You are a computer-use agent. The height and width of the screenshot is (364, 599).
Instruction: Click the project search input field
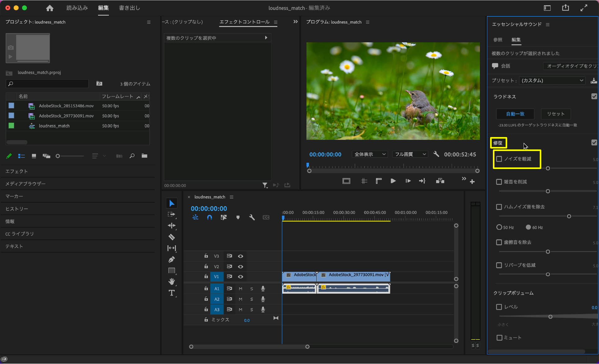[50, 84]
